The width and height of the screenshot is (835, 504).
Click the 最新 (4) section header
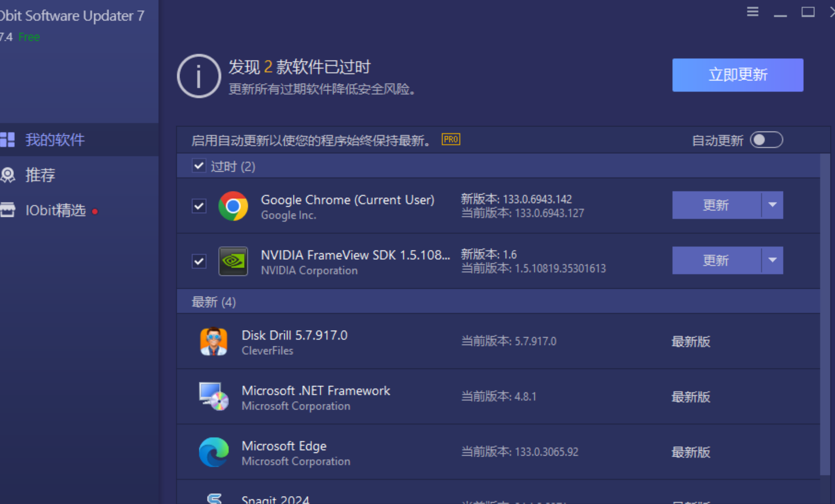tap(498, 302)
